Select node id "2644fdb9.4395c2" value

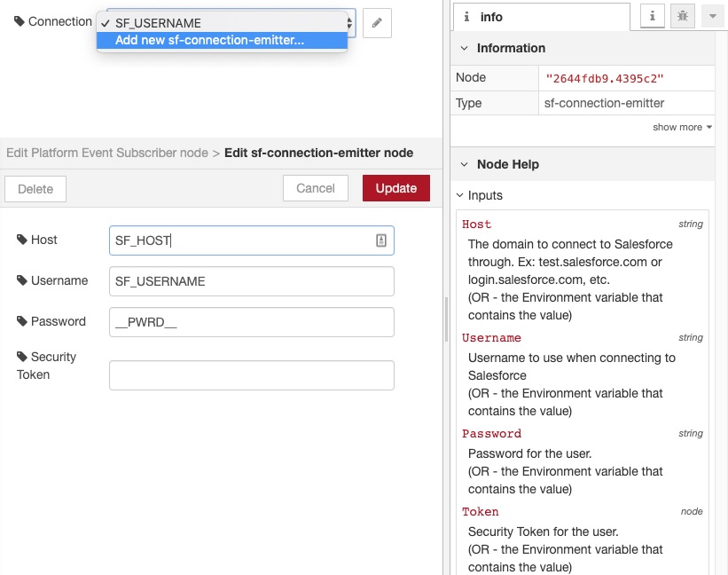click(x=604, y=78)
